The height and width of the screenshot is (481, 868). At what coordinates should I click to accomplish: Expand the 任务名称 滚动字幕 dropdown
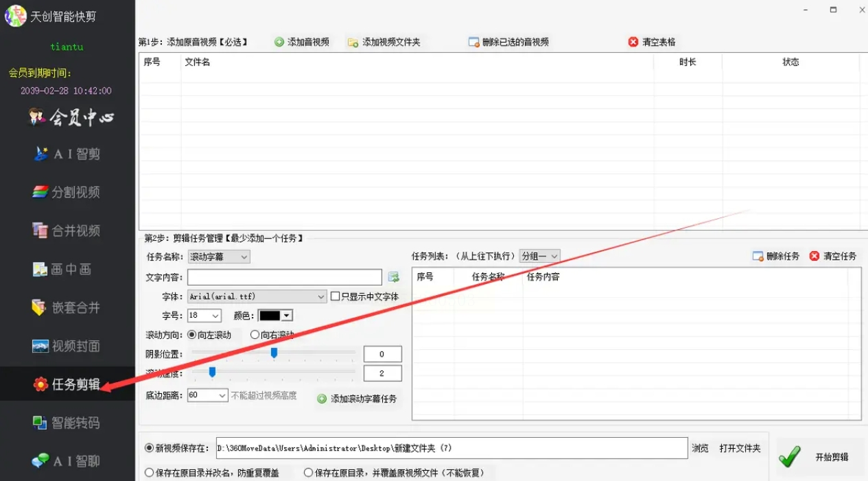tap(219, 257)
